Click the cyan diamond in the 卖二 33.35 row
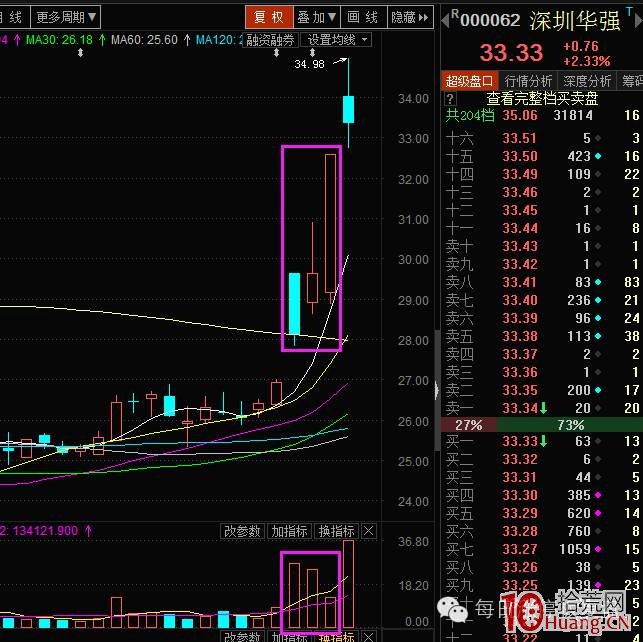The height and width of the screenshot is (642, 643). (598, 390)
